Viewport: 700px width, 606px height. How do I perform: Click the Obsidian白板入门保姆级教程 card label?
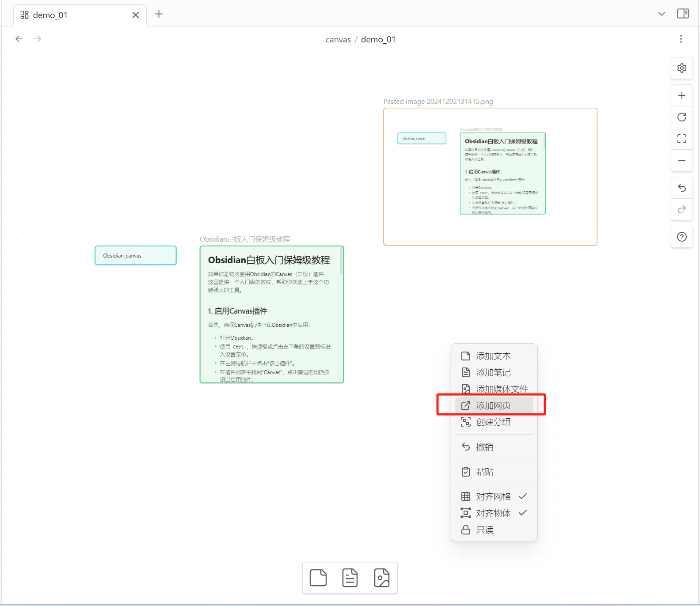[245, 239]
